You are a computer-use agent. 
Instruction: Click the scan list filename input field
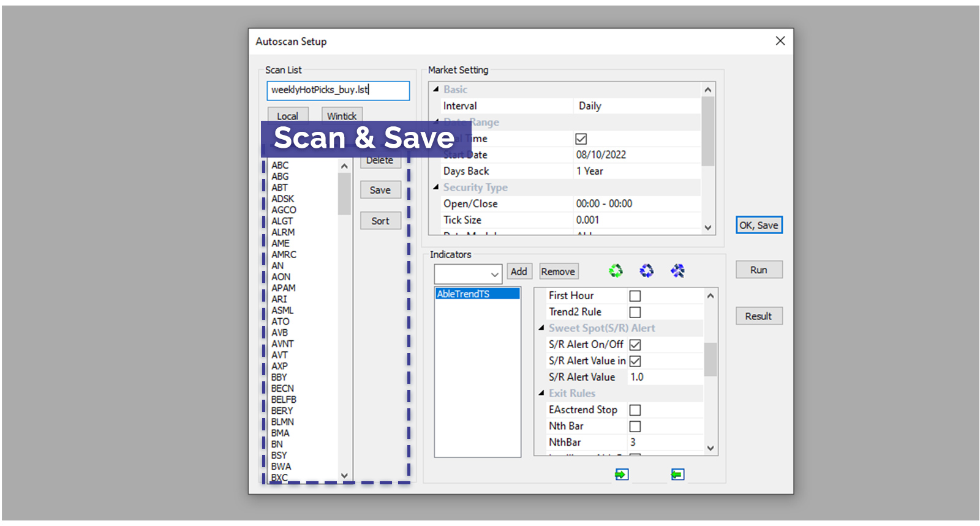tap(337, 90)
